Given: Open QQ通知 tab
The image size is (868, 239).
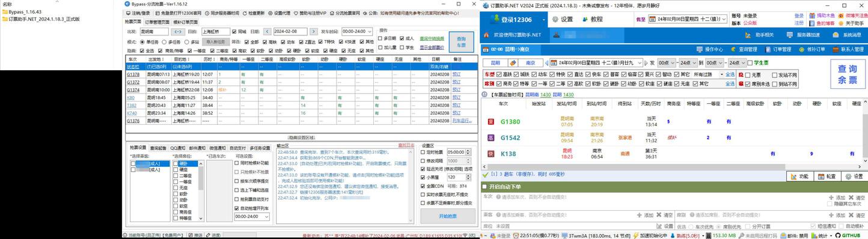Looking at the screenshot, I should [x=178, y=148].
